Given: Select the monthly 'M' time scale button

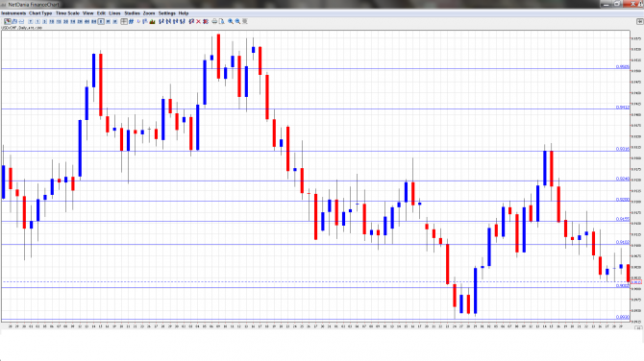Looking at the screenshot, I should click(x=115, y=21).
